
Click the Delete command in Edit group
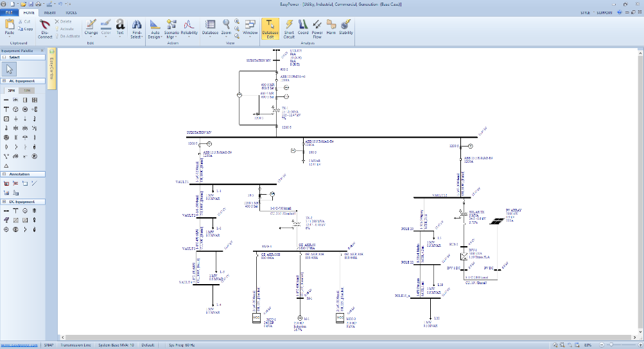64,21
